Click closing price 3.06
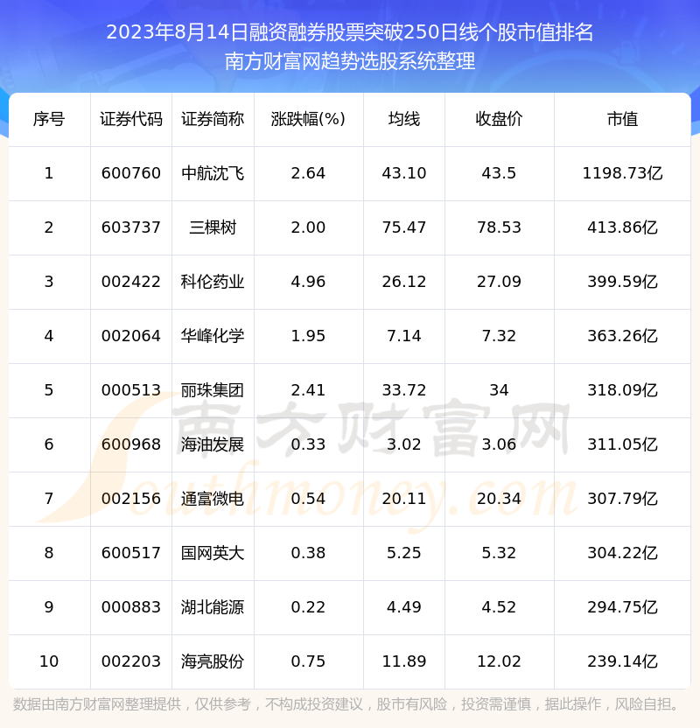Image resolution: width=700 pixels, height=728 pixels. pos(499,444)
